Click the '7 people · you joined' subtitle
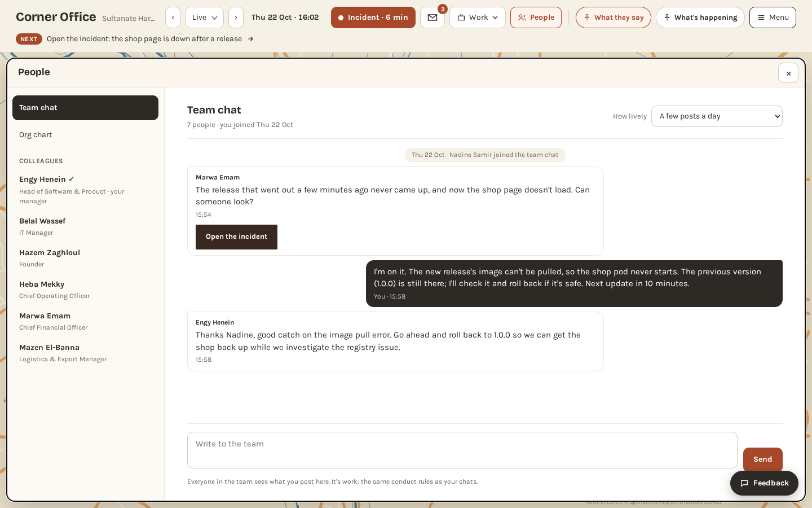812x508 pixels. [x=240, y=125]
